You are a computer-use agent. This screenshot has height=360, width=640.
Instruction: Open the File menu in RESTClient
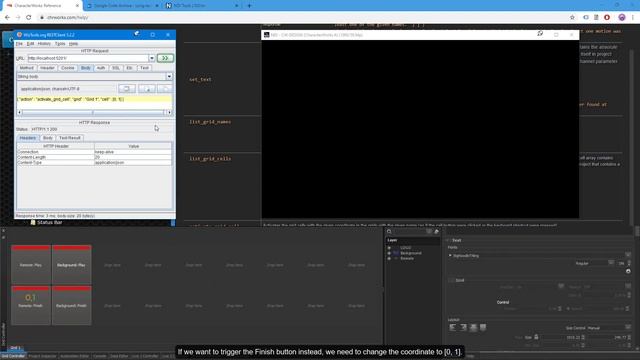point(19,44)
